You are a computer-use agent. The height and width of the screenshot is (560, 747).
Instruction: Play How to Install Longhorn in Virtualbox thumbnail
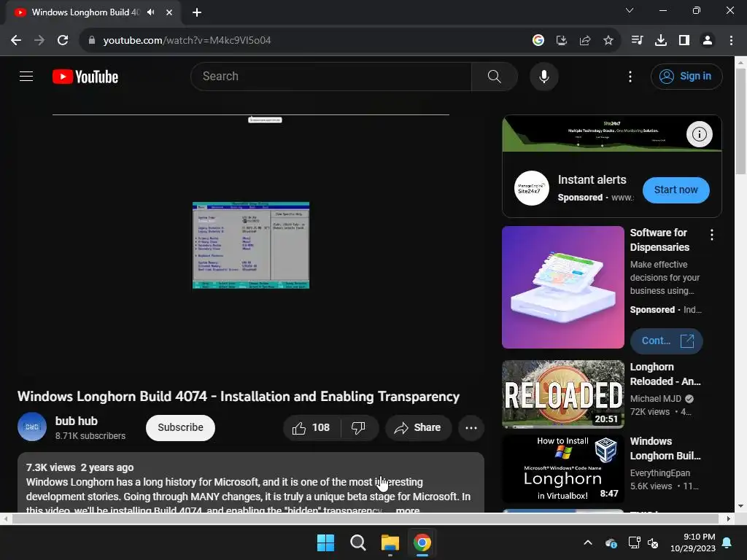(562, 469)
